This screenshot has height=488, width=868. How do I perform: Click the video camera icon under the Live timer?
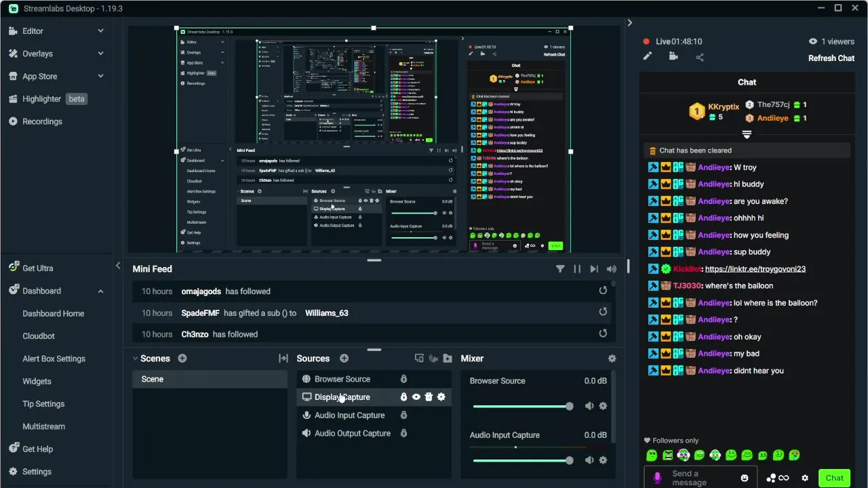click(x=673, y=56)
